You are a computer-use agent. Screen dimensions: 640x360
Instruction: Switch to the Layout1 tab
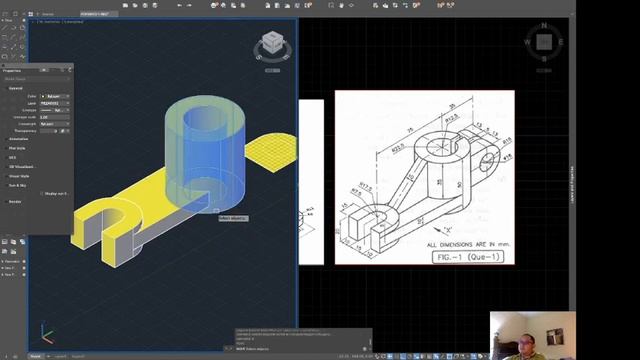[x=60, y=356]
